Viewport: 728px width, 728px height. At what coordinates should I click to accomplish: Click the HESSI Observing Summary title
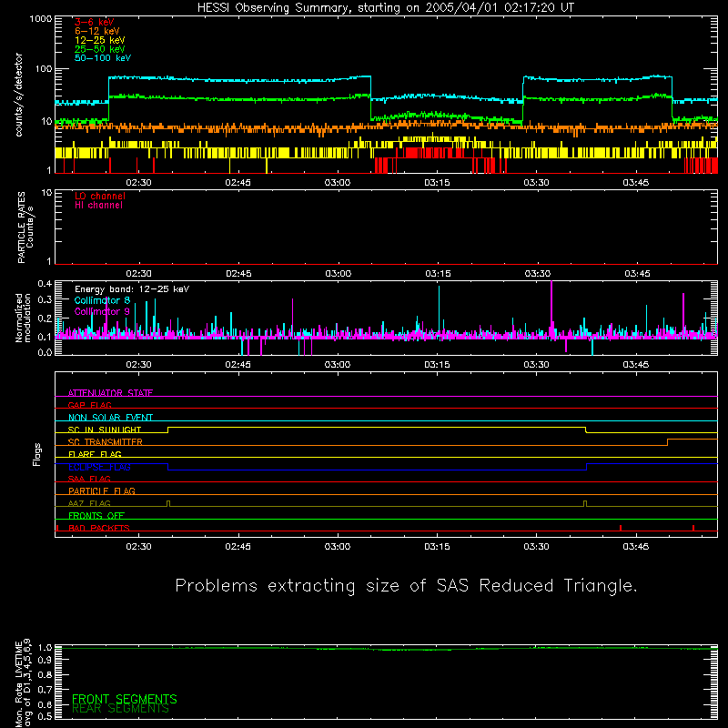pyautogui.click(x=385, y=8)
